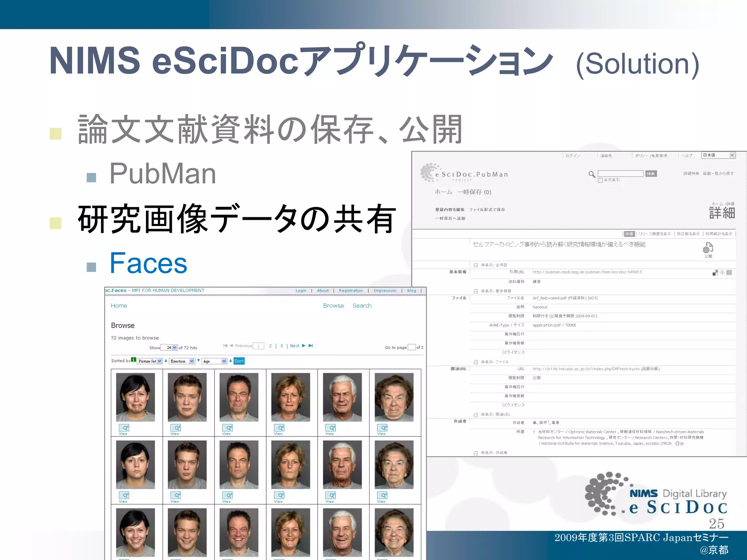Click the 検索 search button
Screen dimensions: 747x560
651,174
